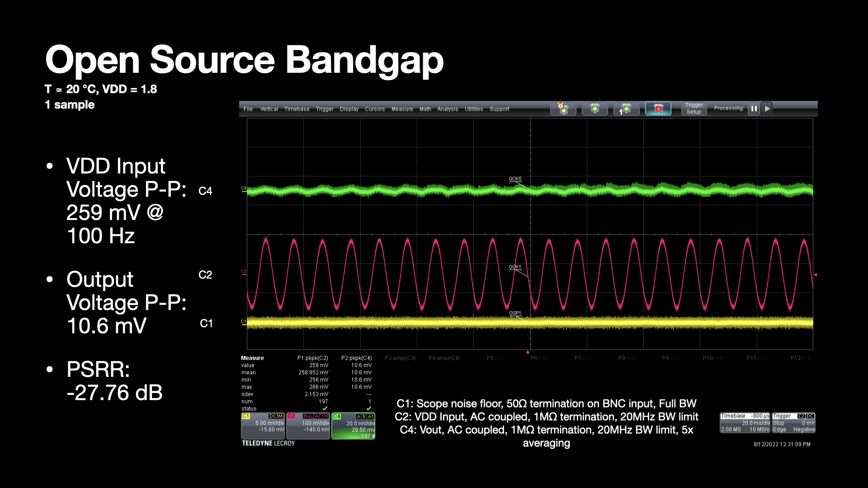868x488 pixels.
Task: Click the red Stop trigger icon
Action: 658,108
